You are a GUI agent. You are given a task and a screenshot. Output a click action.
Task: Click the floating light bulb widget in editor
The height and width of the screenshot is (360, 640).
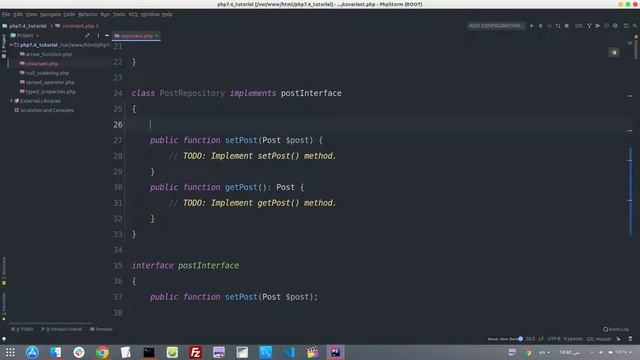pyautogui.click(x=614, y=52)
